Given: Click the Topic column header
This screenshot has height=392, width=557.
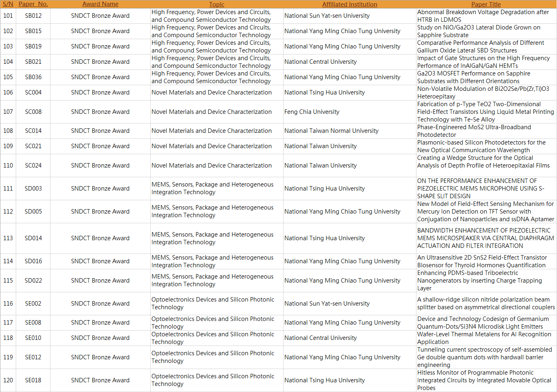Looking at the screenshot, I should point(216,4).
